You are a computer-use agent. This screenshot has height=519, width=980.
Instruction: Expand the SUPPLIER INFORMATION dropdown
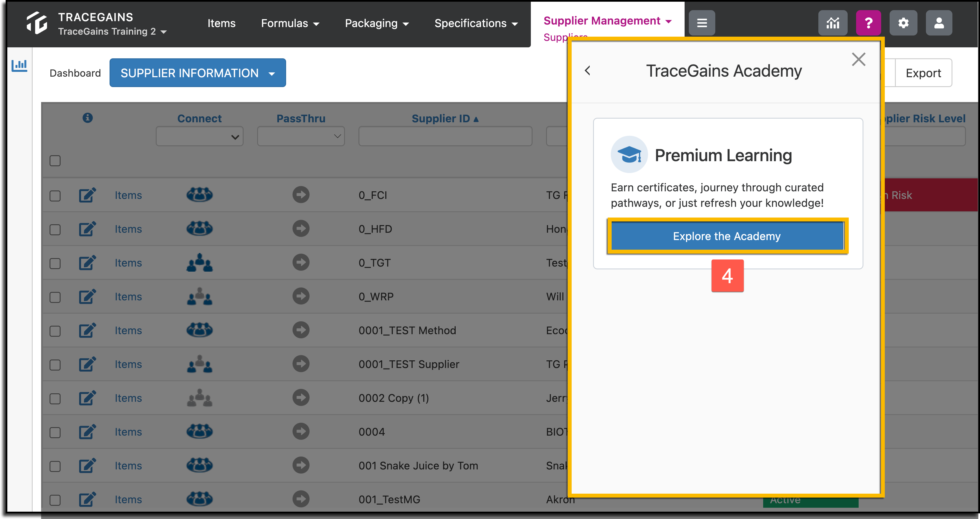(197, 73)
